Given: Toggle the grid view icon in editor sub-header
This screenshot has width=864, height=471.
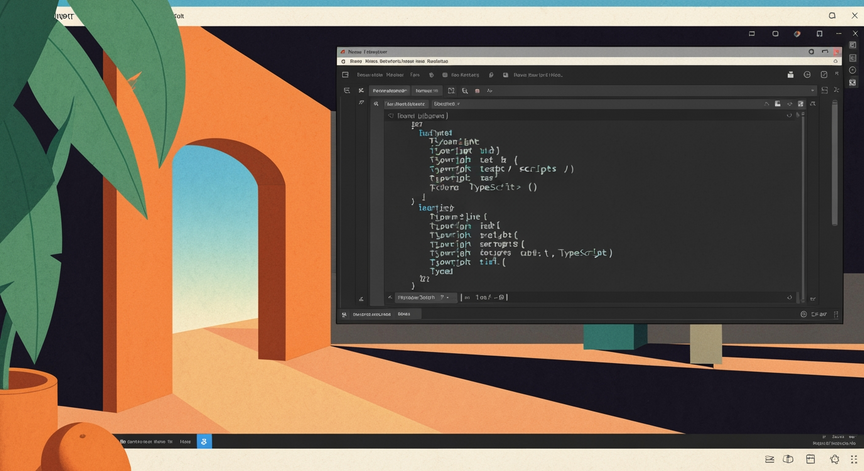Looking at the screenshot, I should point(801,104).
